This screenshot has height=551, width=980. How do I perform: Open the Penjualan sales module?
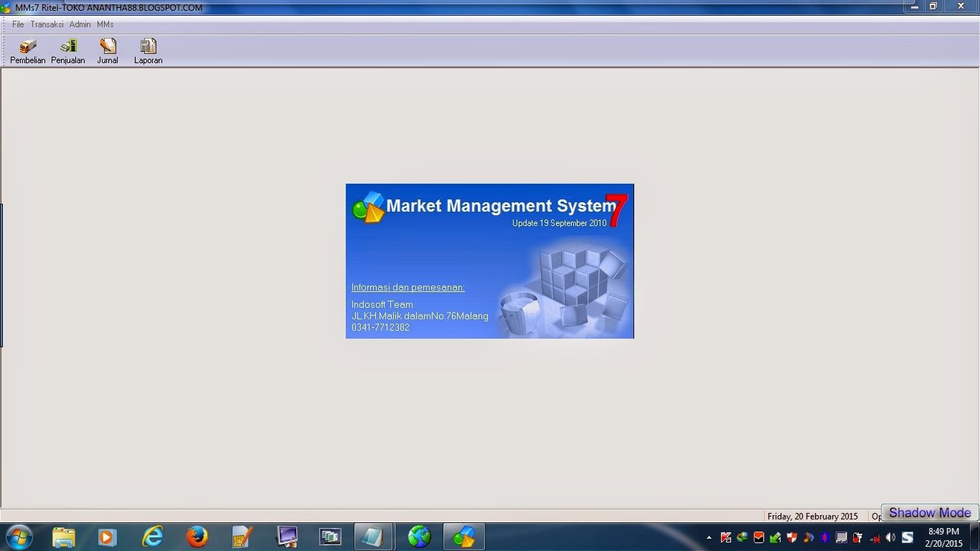68,52
